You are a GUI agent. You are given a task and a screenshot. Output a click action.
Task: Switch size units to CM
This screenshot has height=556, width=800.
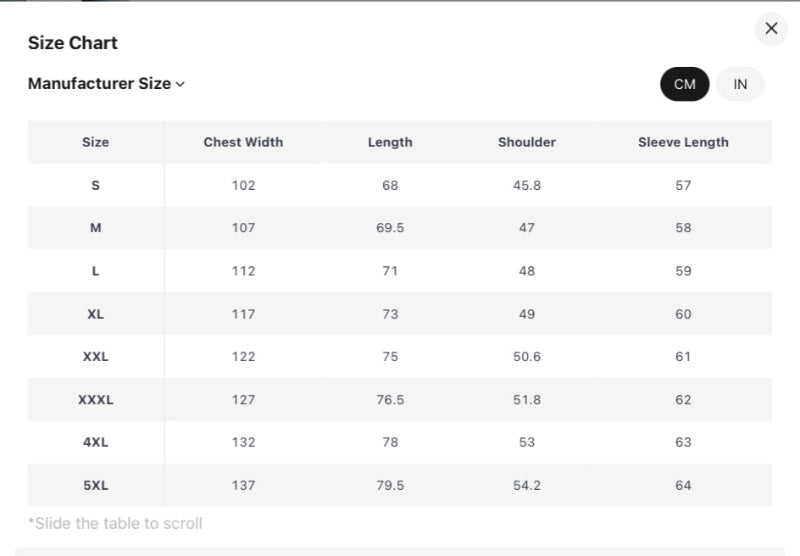[x=685, y=84]
